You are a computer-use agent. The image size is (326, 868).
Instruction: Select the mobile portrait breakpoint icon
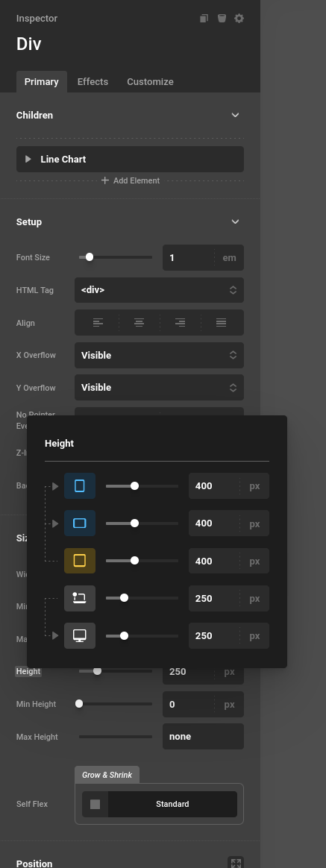80,486
